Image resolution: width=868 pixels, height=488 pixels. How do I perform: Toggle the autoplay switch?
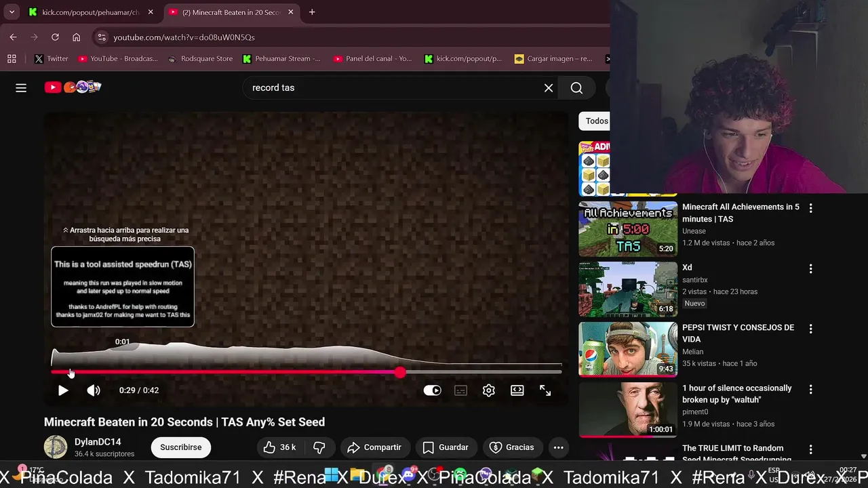[432, 390]
